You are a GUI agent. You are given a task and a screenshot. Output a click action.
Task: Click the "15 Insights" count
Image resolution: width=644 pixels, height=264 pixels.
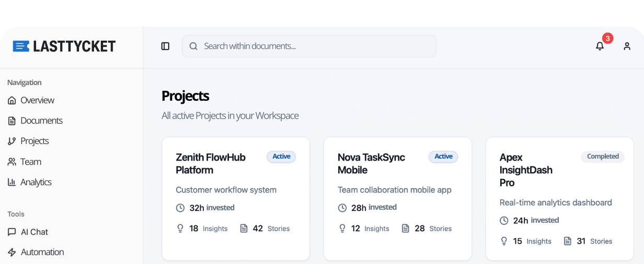pyautogui.click(x=532, y=241)
